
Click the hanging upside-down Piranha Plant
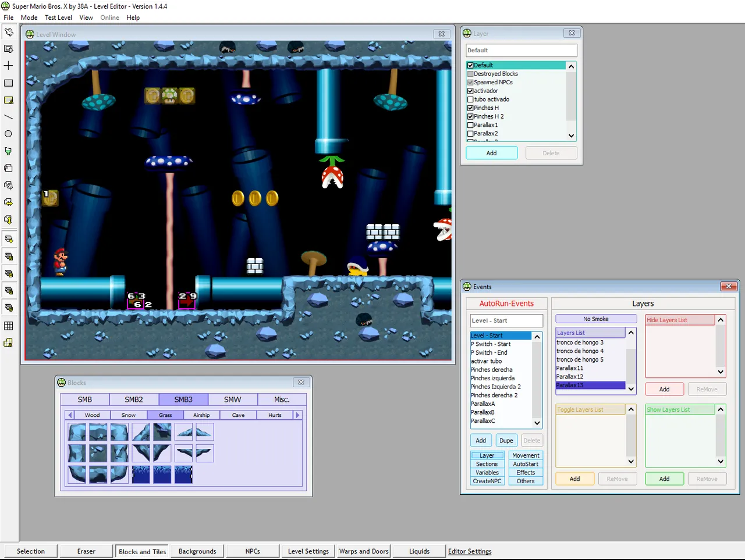pyautogui.click(x=332, y=172)
